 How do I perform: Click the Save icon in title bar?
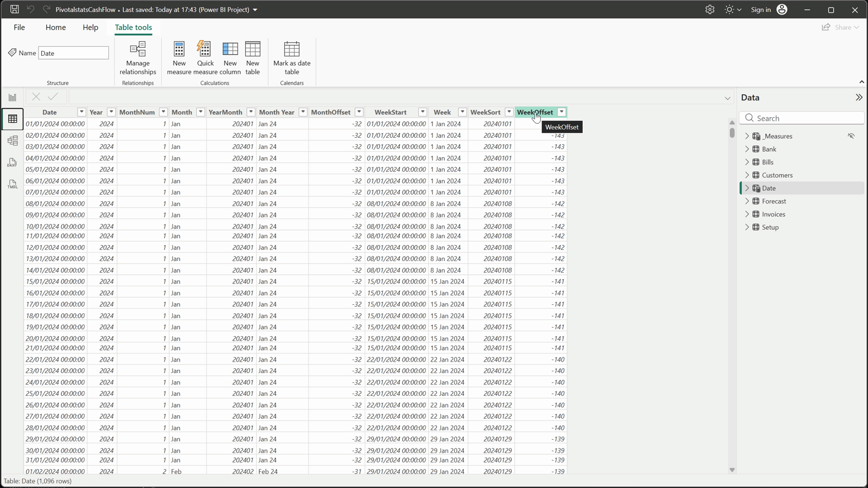click(x=15, y=9)
